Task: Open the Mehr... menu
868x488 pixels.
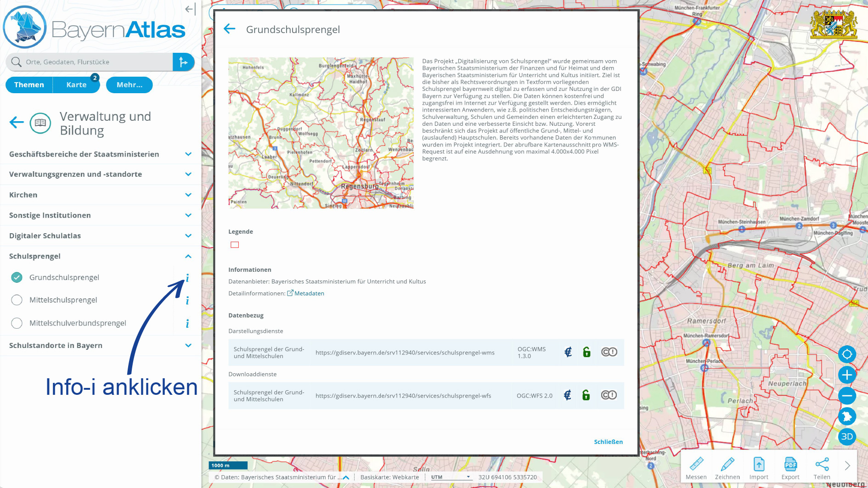Action: (129, 85)
